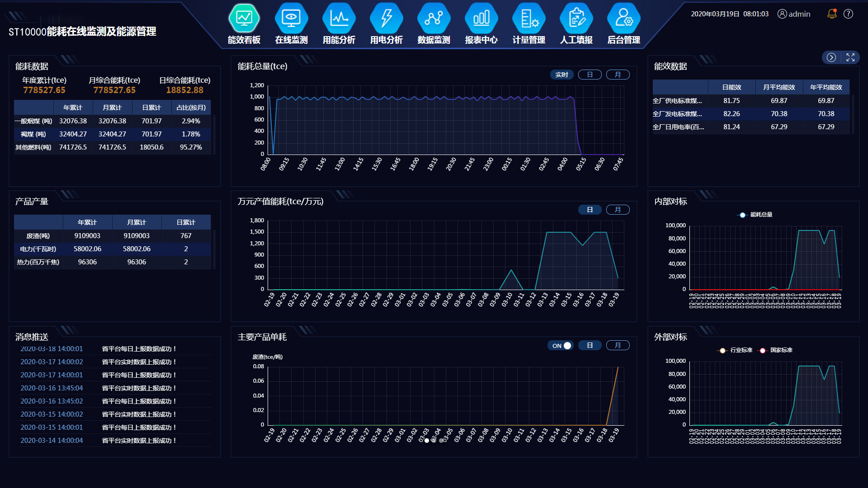
Task: Open the 用电分析 lightning icon
Action: 386,19
